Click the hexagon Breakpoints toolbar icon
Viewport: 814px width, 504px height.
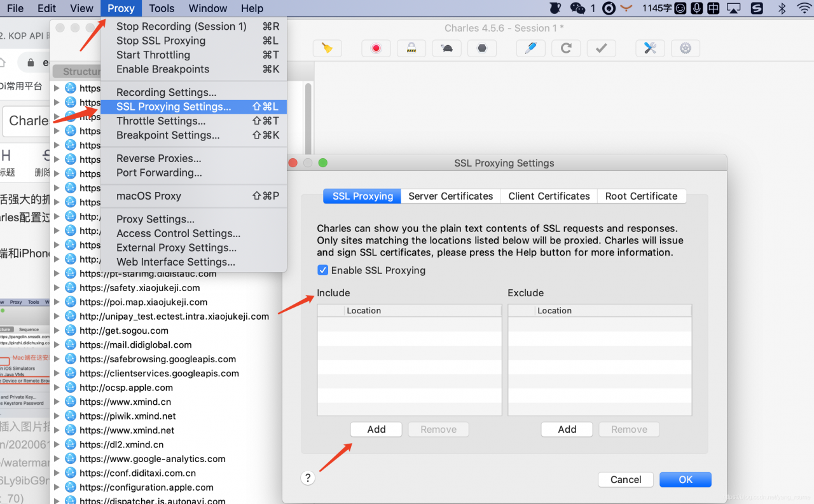coord(482,48)
